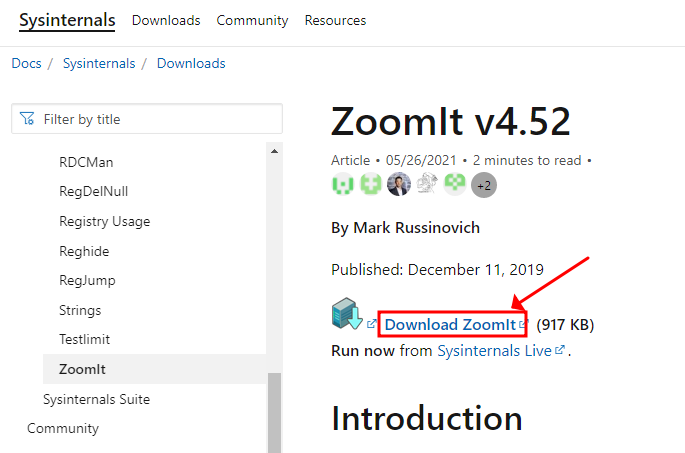Open Registry Usage sidebar entry
Image resolution: width=685 pixels, height=453 pixels.
pos(104,221)
